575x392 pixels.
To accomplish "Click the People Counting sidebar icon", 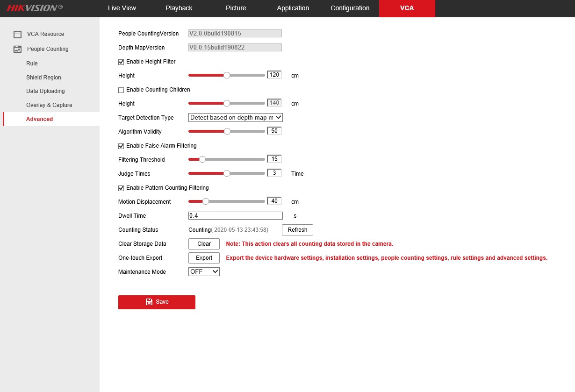I will coord(17,49).
